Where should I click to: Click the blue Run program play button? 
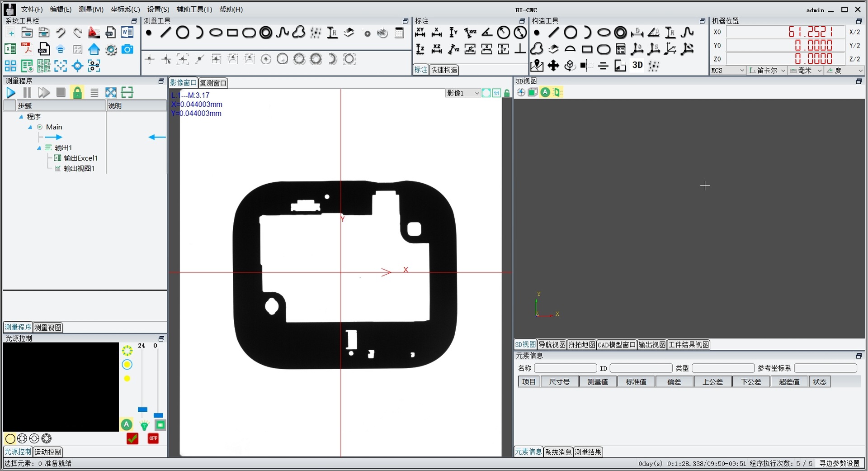point(11,93)
